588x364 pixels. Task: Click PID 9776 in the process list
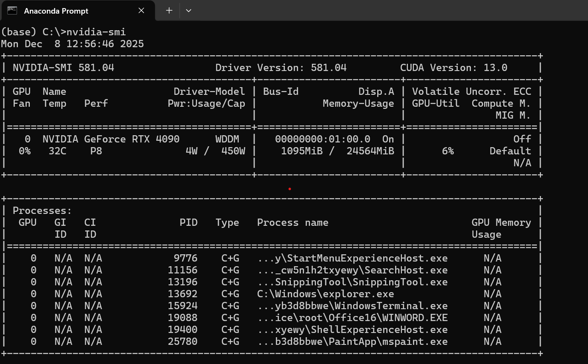(185, 258)
